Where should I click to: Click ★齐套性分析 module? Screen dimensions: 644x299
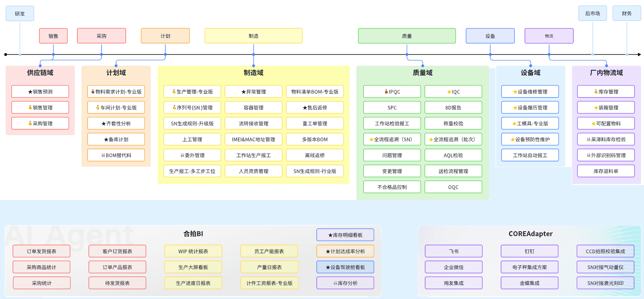coord(116,123)
